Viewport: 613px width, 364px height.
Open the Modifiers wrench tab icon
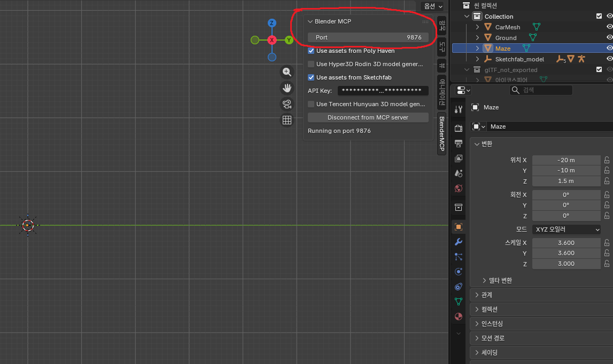pos(458,242)
